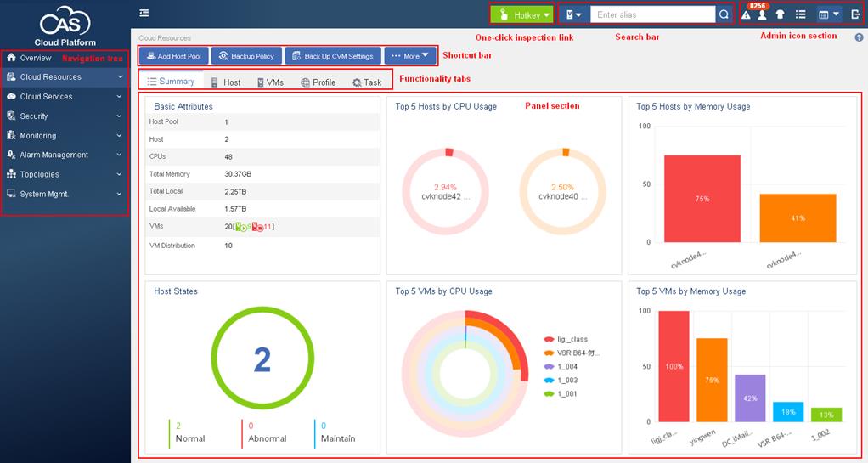Screen dimensions: 868x463
Task: Expand the Monitoring menu chevron
Action: tap(120, 136)
